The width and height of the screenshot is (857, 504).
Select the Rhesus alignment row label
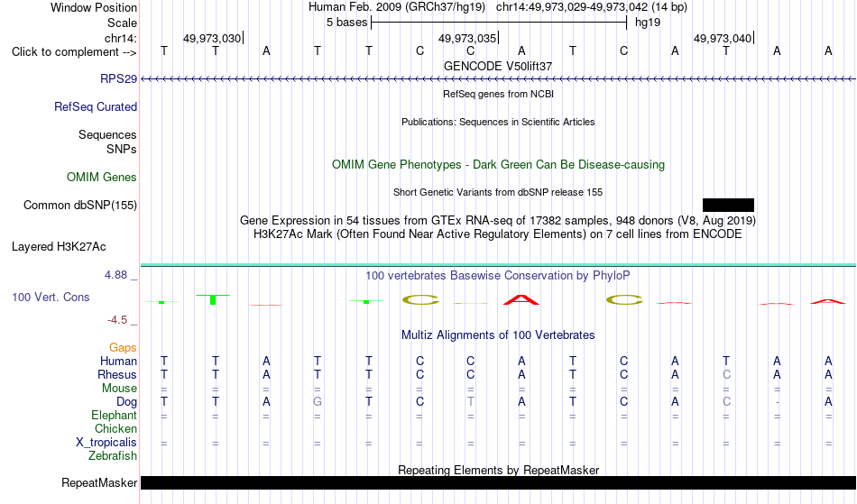pos(116,374)
